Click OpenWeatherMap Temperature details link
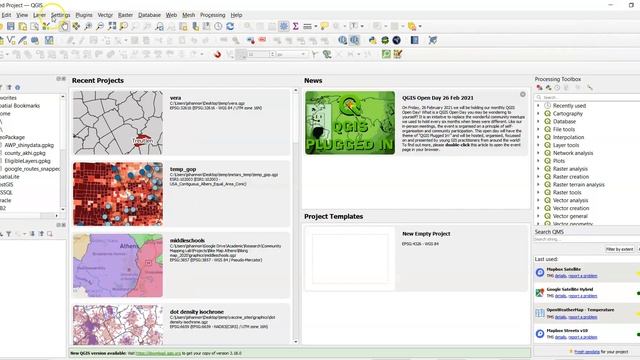640x360 pixels. point(560,317)
